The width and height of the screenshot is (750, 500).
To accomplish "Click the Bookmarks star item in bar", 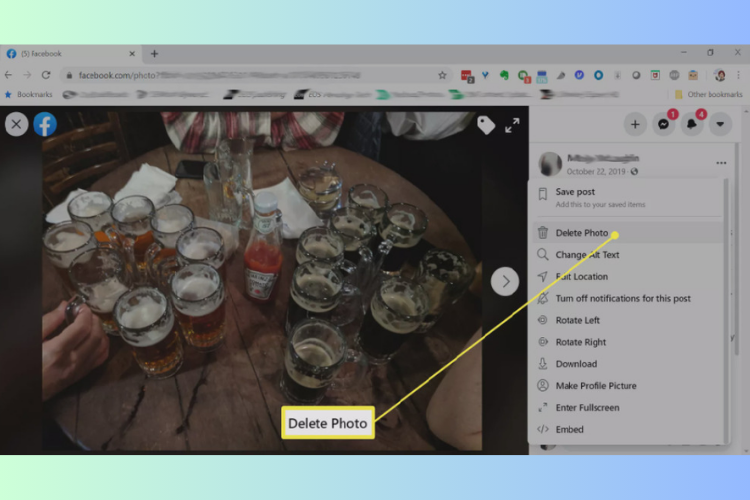I will (29, 94).
